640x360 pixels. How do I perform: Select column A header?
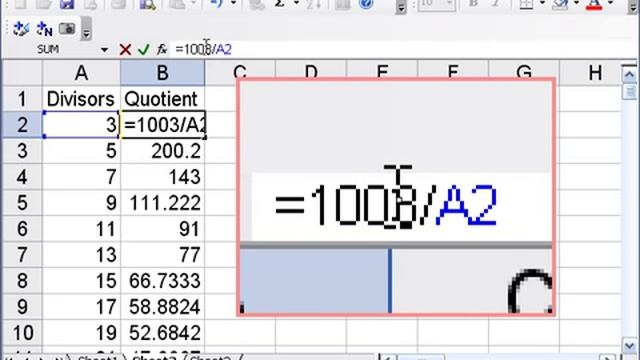[81, 73]
